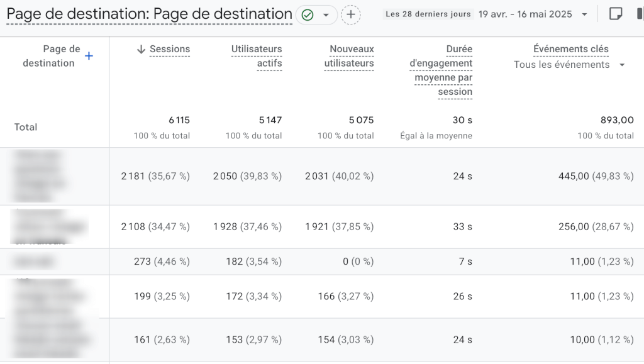The width and height of the screenshot is (644, 364).
Task: Click 'Égal à la moyenne' under duration
Action: tap(436, 136)
